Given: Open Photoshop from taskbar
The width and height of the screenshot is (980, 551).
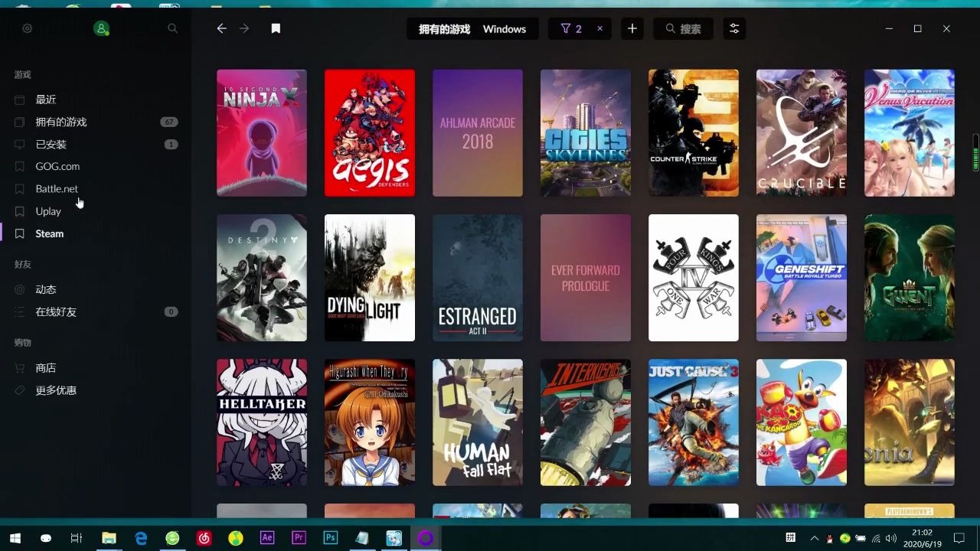Looking at the screenshot, I should click(x=331, y=538).
